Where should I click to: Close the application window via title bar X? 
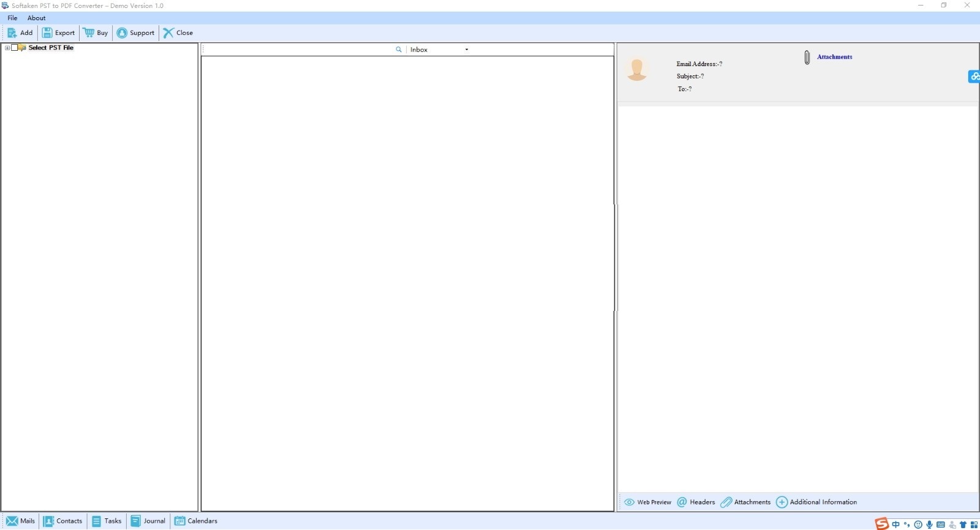pos(967,6)
